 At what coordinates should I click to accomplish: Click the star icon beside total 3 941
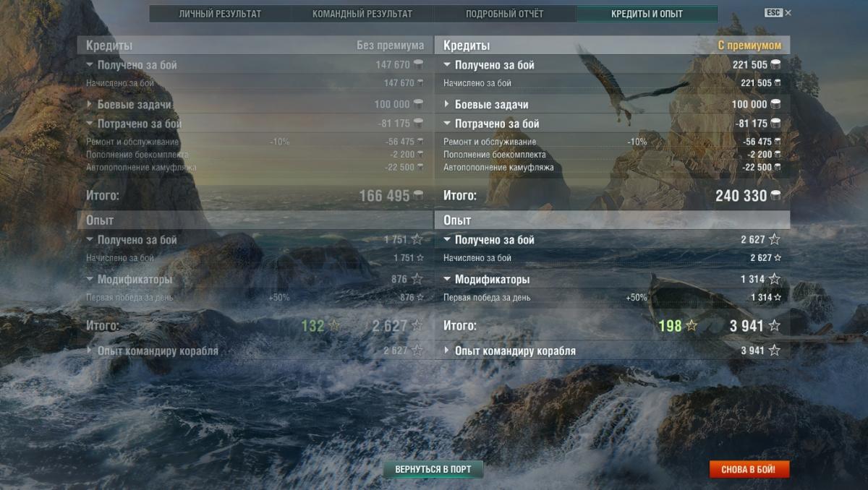pos(774,326)
